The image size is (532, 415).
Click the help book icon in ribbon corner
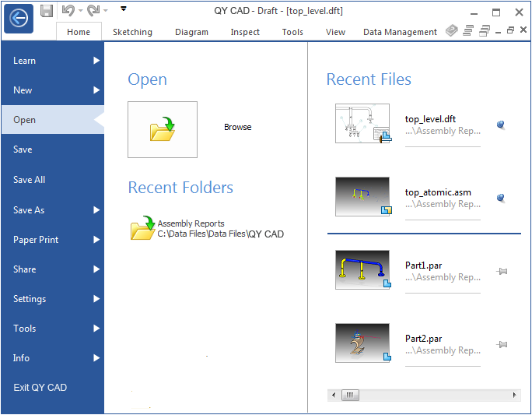tap(452, 31)
